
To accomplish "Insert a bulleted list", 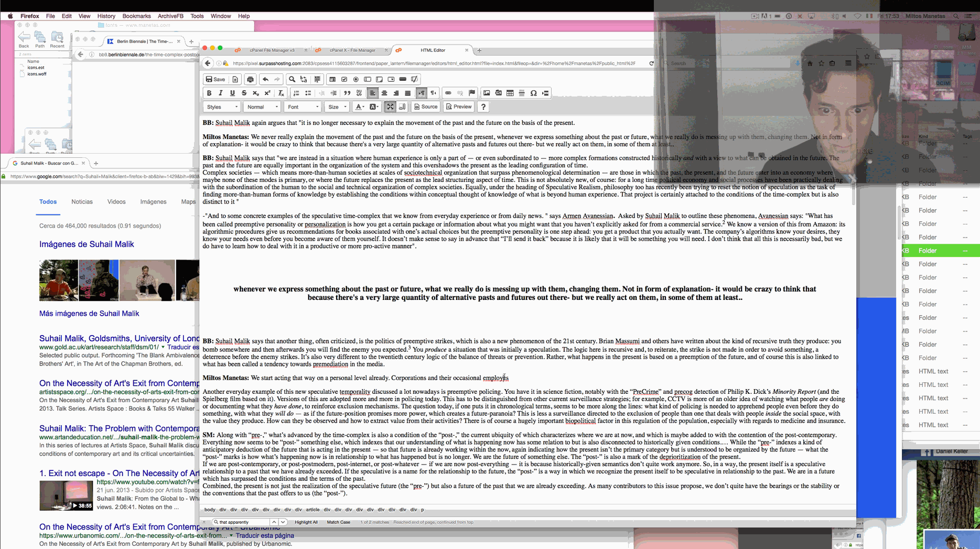I will tap(308, 93).
